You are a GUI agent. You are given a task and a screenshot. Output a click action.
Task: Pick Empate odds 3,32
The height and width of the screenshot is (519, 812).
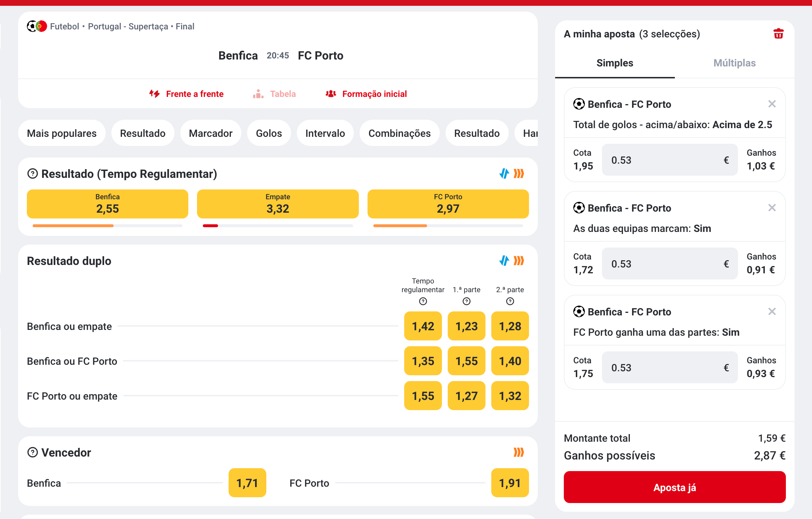[x=278, y=204]
